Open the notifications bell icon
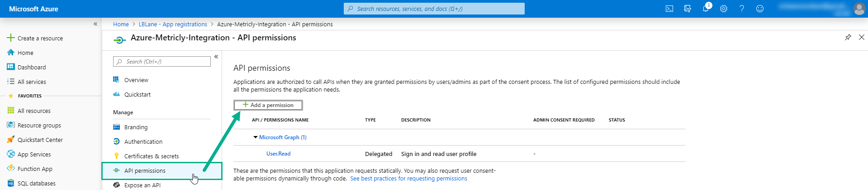The image size is (868, 190). 706,9
